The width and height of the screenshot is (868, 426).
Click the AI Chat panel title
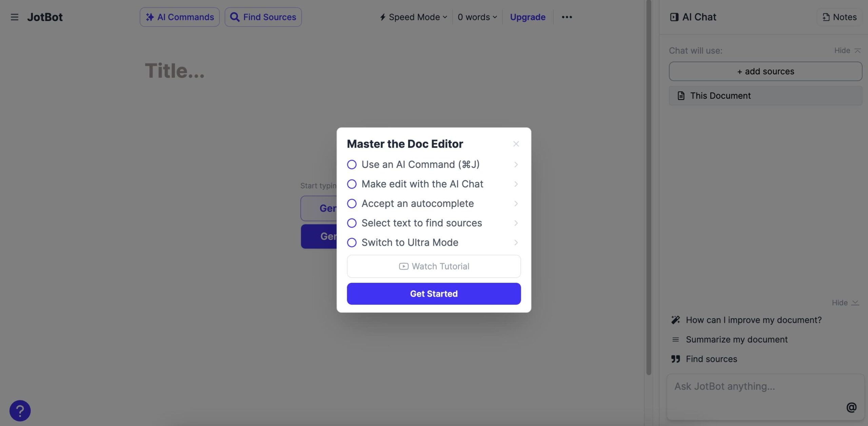[699, 17]
